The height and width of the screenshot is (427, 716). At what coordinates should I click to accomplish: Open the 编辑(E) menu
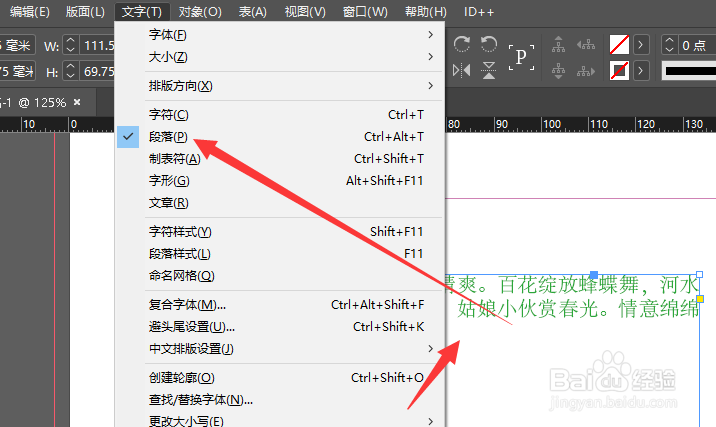(29, 11)
